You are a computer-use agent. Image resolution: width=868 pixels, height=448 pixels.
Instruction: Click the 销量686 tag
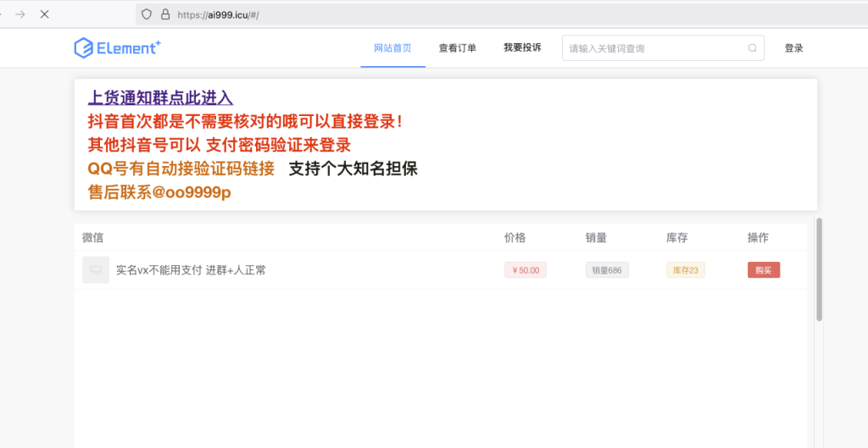click(x=607, y=270)
